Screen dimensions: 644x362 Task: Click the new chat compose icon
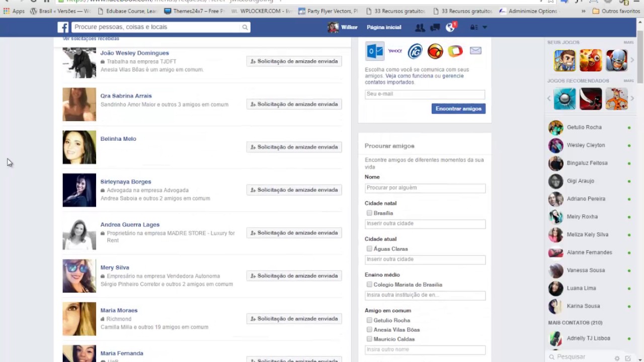628,358
